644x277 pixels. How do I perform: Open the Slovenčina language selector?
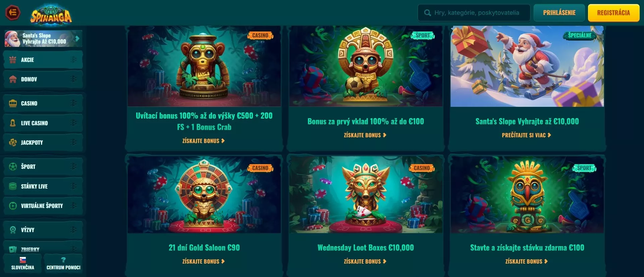click(x=22, y=264)
